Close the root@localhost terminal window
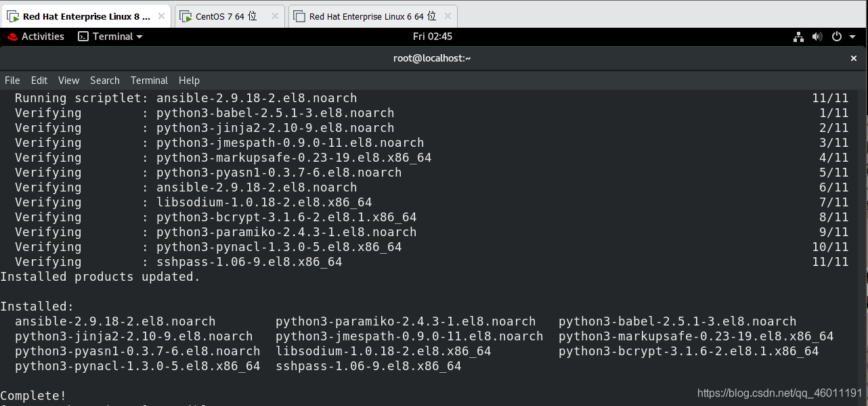The image size is (868, 406). [854, 59]
